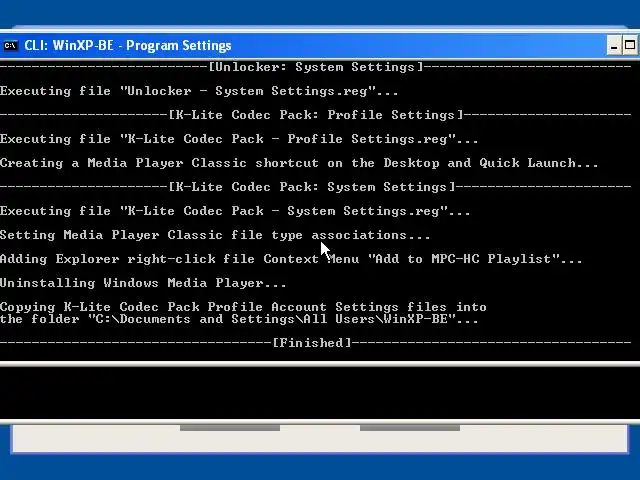Select the '[K-Lite Codec Pack: Profile Settings]' header

(x=316, y=115)
